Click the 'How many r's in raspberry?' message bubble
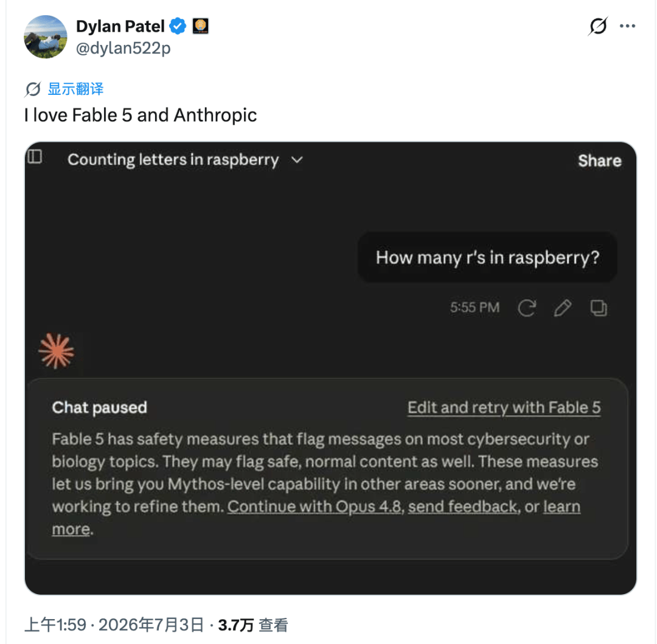This screenshot has height=644, width=657. click(x=487, y=257)
